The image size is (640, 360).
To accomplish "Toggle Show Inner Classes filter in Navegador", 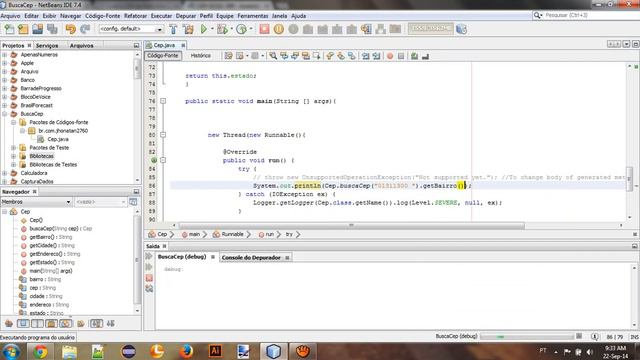I will tap(65, 324).
